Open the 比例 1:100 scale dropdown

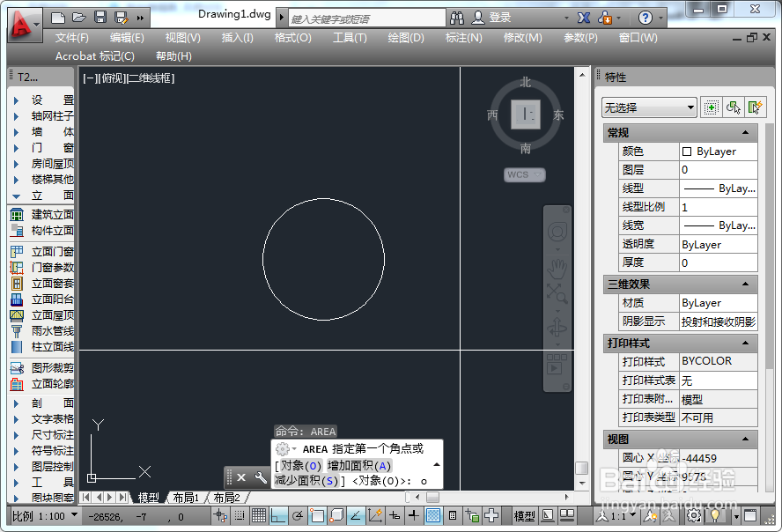[44, 516]
